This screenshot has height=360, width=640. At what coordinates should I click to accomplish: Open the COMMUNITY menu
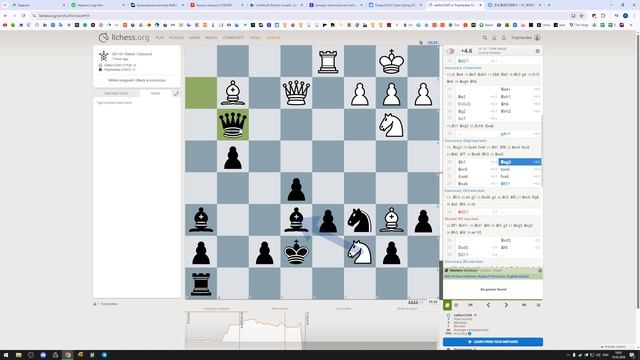pyautogui.click(x=233, y=38)
